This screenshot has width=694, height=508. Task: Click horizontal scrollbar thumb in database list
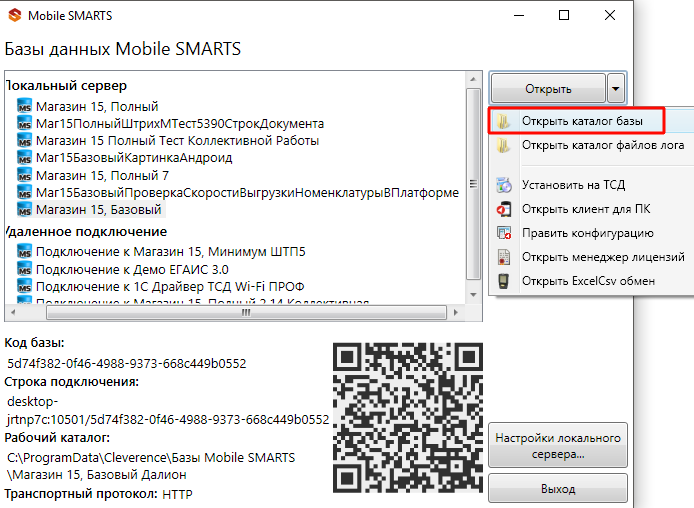[x=246, y=312]
